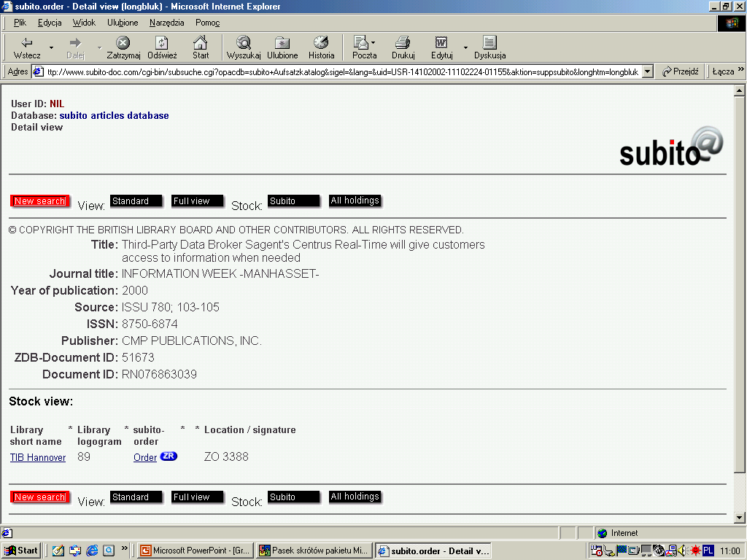Screen dimensions: 747x560
Task: Expand the Dalej history dropdown arrow
Action: (x=99, y=47)
